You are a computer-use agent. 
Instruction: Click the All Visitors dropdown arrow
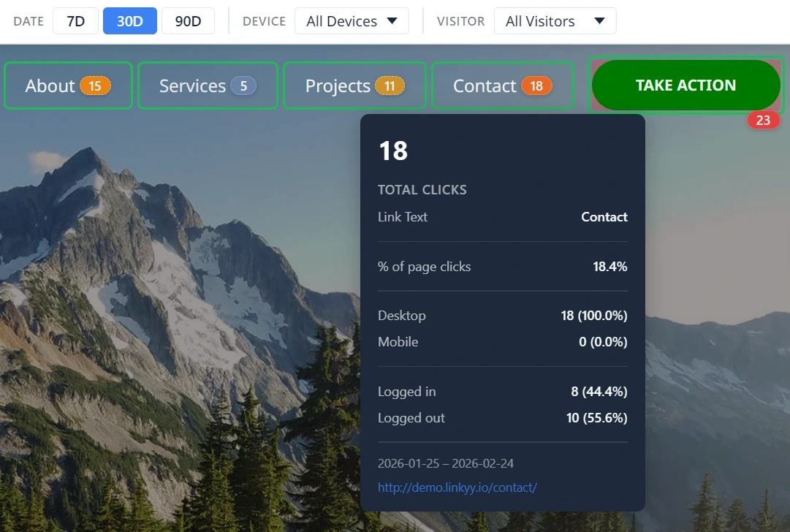599,21
